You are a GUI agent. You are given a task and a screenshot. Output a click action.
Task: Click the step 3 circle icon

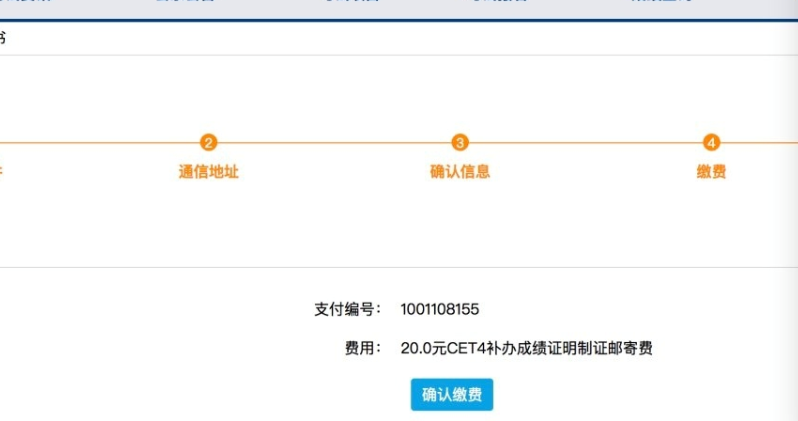pos(460,143)
